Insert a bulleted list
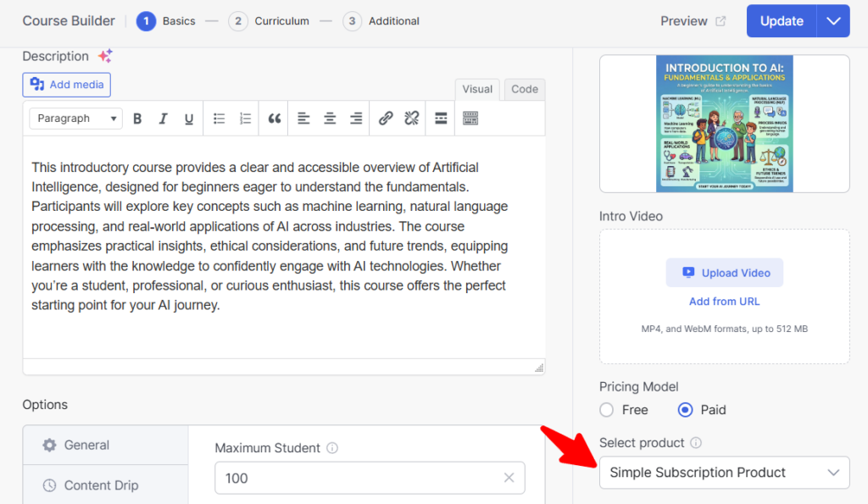This screenshot has width=868, height=504. [x=220, y=119]
